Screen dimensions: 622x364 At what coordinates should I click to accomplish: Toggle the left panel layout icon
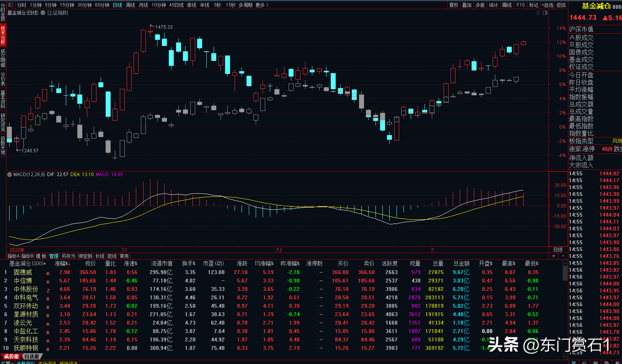[11, 5]
